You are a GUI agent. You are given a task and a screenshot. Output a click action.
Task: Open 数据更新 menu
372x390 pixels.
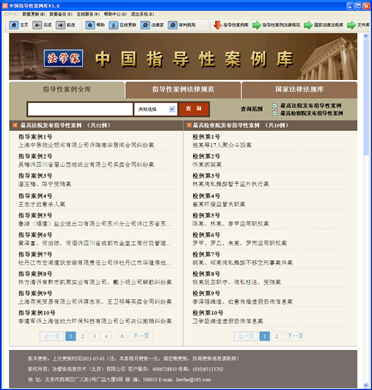(34, 14)
